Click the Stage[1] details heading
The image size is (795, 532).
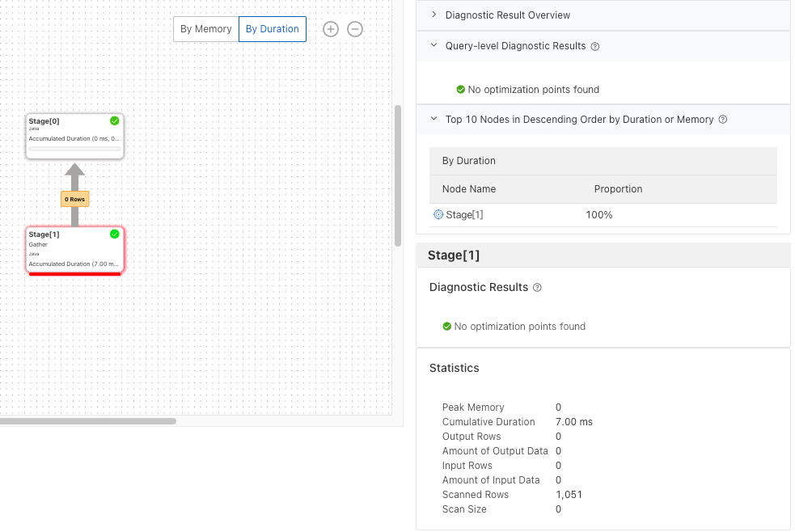click(454, 255)
